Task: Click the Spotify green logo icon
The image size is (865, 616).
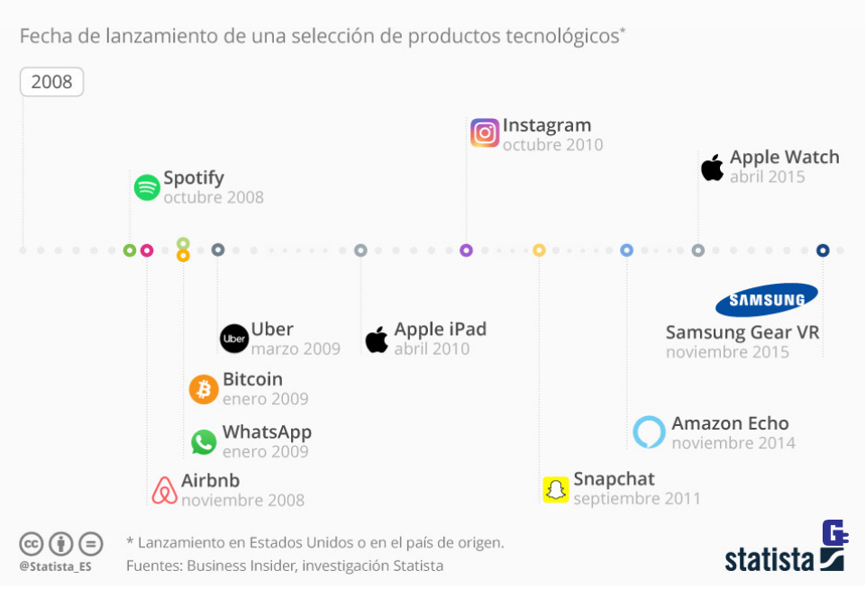Action: point(147,187)
